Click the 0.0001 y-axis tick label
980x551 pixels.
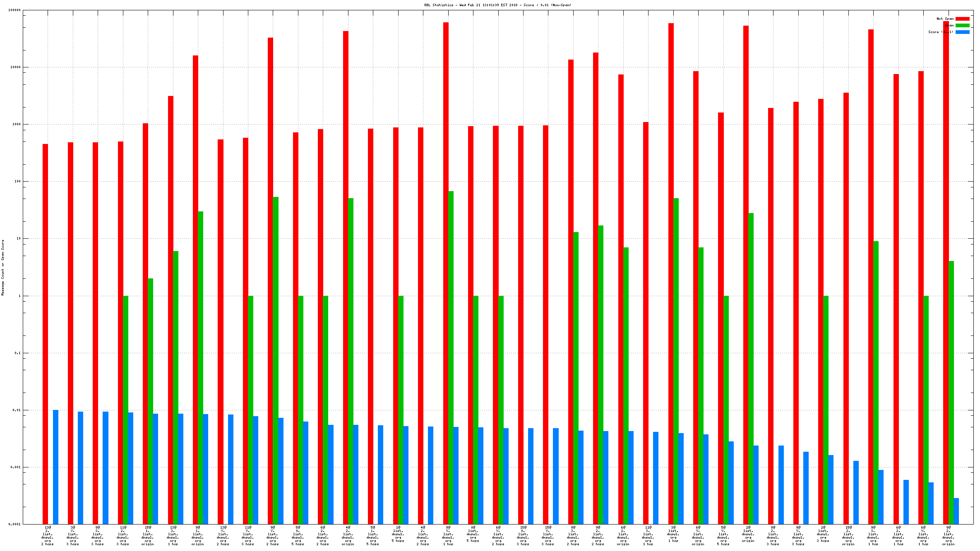[x=15, y=524]
